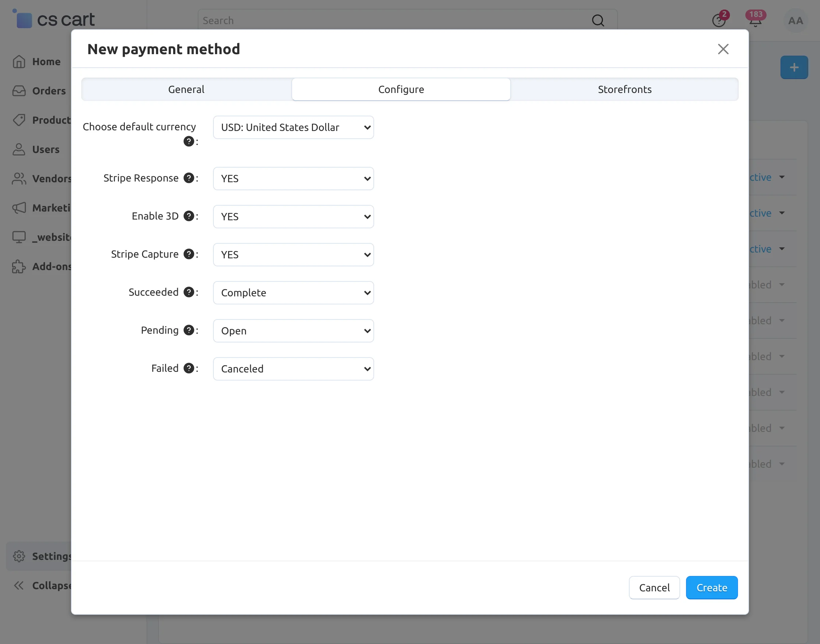Open Users in the sidebar menu
Image resolution: width=820 pixels, height=644 pixels.
(46, 149)
